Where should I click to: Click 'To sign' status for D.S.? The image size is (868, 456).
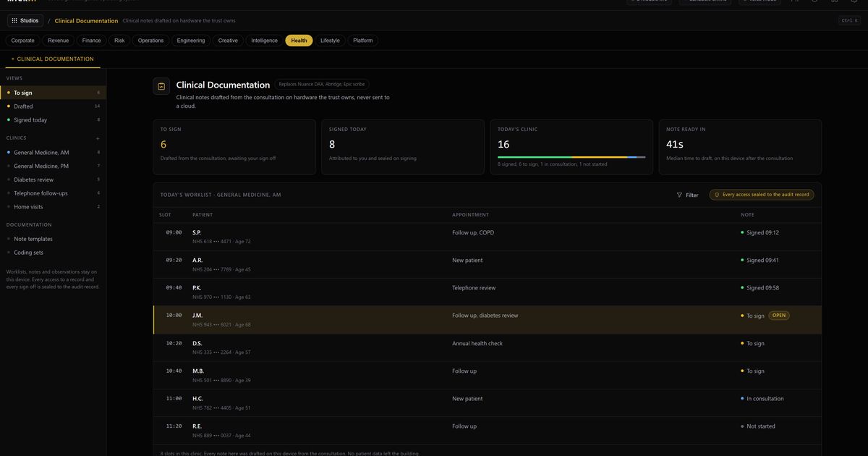(x=752, y=343)
